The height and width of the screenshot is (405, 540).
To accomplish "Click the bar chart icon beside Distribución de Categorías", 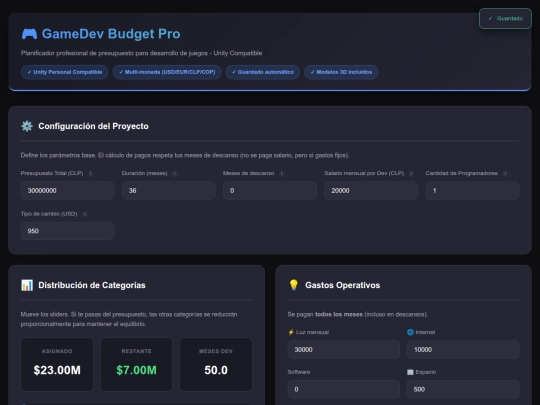I will [27, 285].
